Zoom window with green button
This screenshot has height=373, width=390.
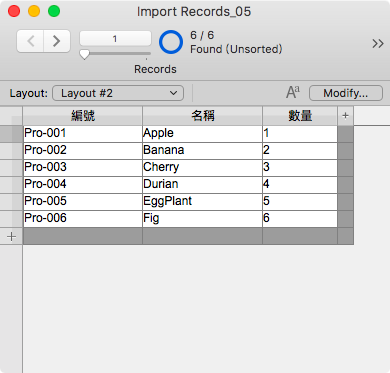(x=54, y=11)
